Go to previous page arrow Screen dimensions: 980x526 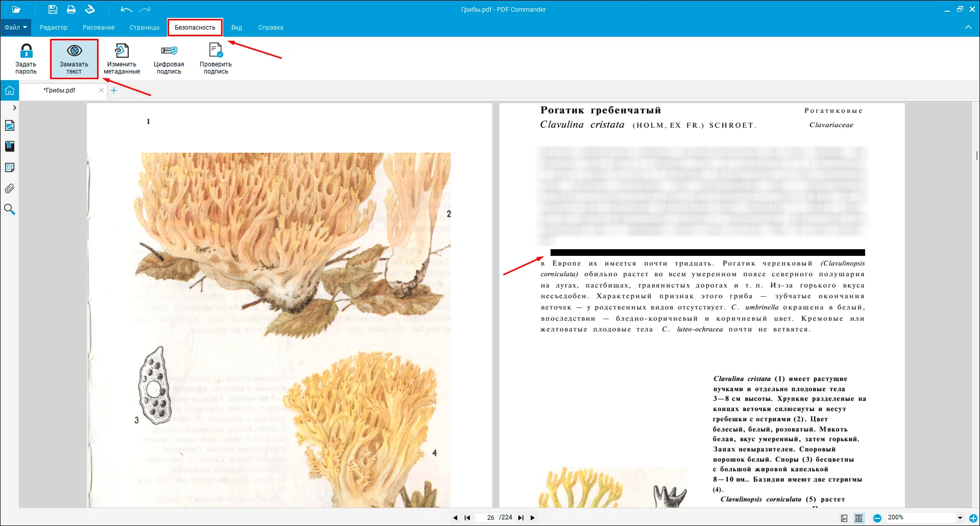click(455, 518)
